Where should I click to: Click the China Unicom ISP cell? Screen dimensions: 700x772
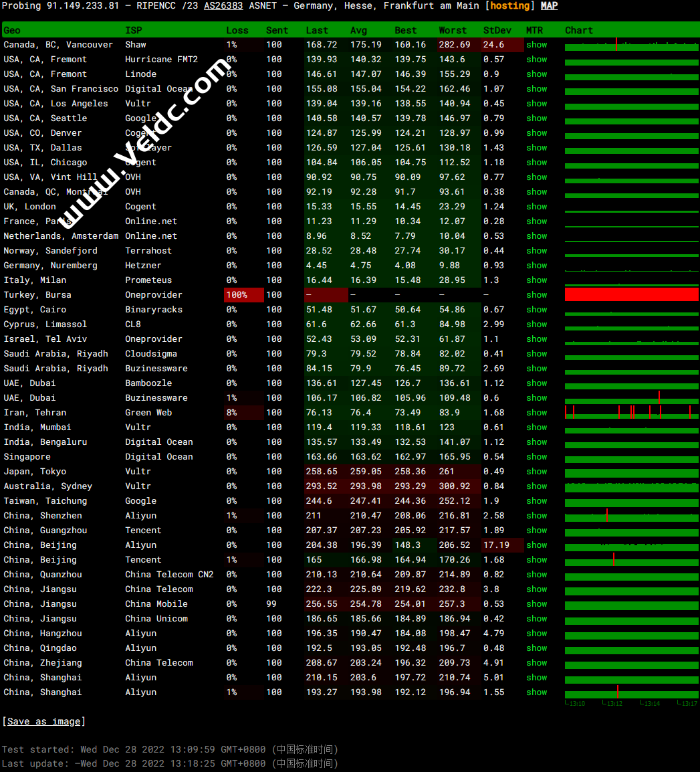tap(156, 619)
